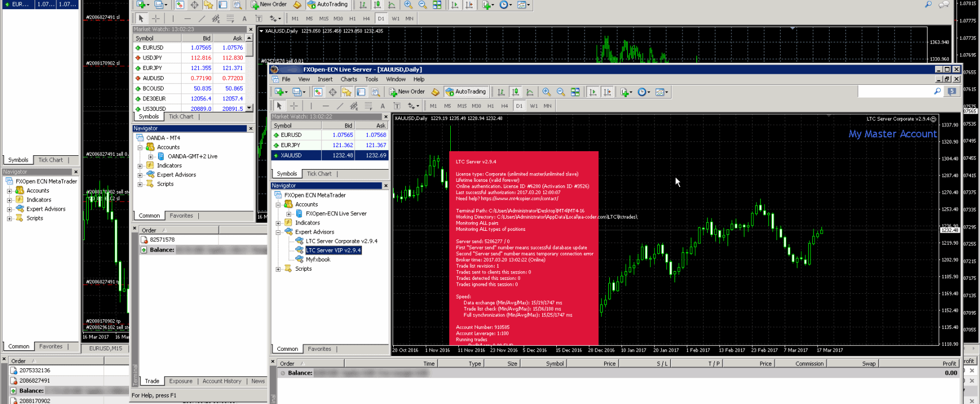Select H4 timeframe in the OANDA window toolbar

click(367, 18)
